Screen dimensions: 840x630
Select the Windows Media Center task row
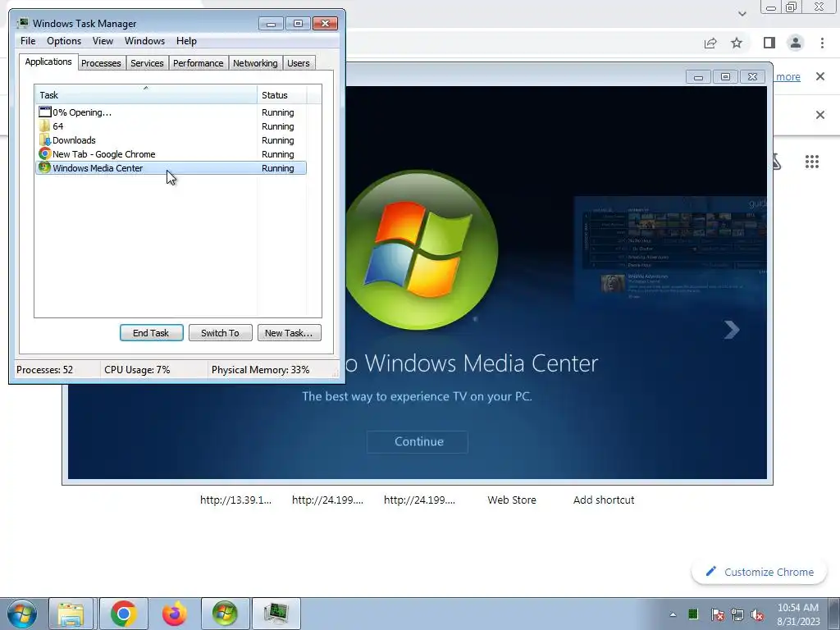[171, 168]
